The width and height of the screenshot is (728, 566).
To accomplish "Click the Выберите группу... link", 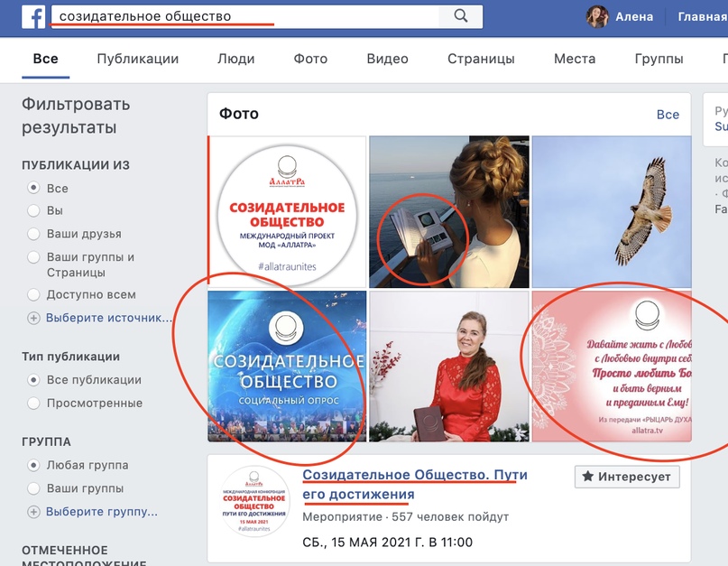I will [102, 512].
